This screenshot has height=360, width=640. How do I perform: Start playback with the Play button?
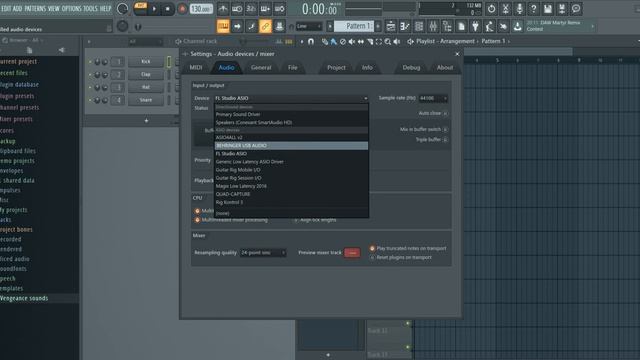click(154, 9)
